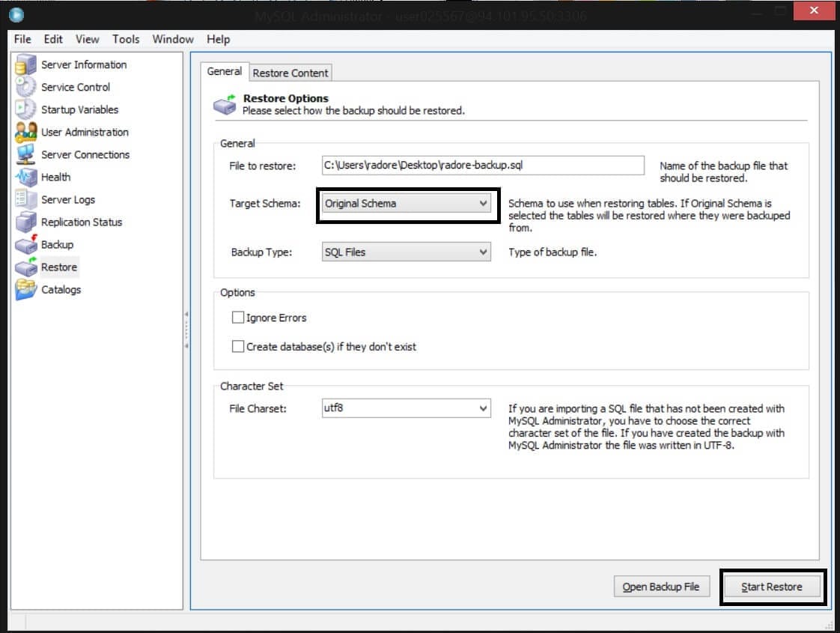Open the Startup Variables icon
This screenshot has width=840, height=633.
point(25,109)
